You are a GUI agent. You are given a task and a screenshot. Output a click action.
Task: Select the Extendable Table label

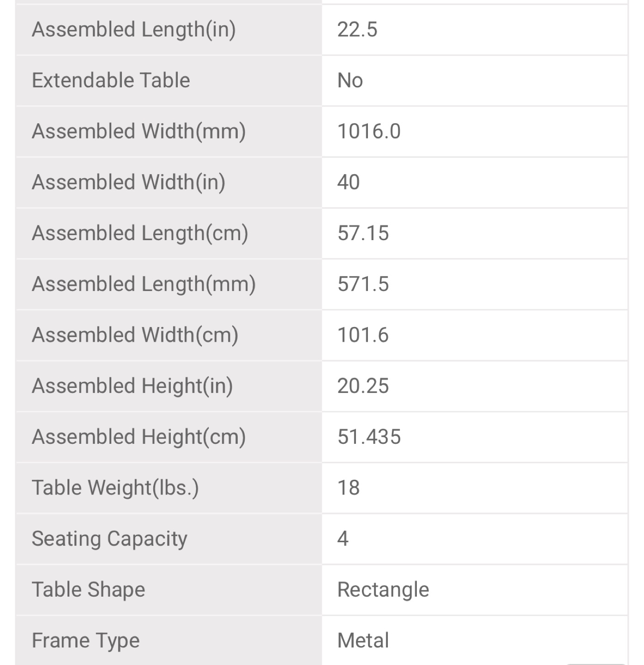(x=111, y=80)
